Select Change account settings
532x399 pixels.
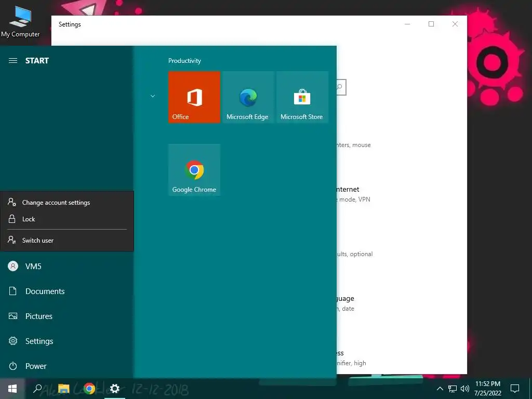(x=67, y=203)
